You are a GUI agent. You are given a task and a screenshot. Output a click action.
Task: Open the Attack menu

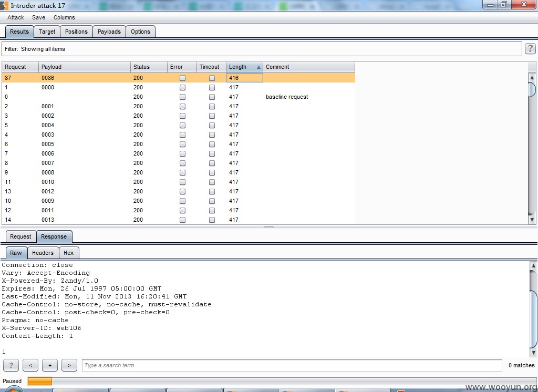point(15,17)
